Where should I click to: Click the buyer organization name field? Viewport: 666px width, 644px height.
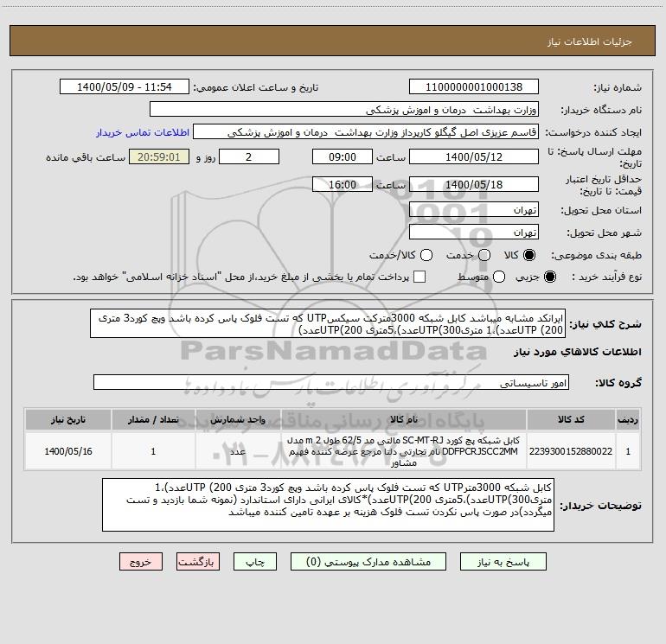(344, 109)
